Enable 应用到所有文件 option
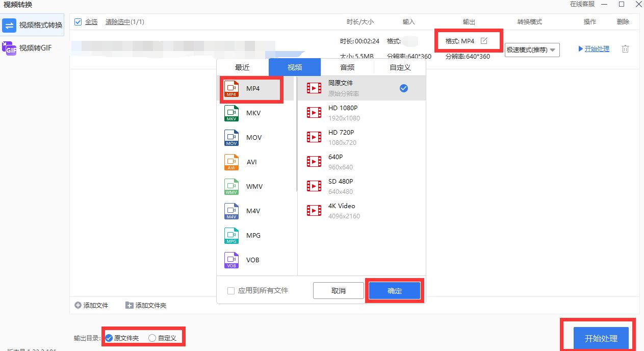Image resolution: width=644 pixels, height=351 pixels. point(230,290)
